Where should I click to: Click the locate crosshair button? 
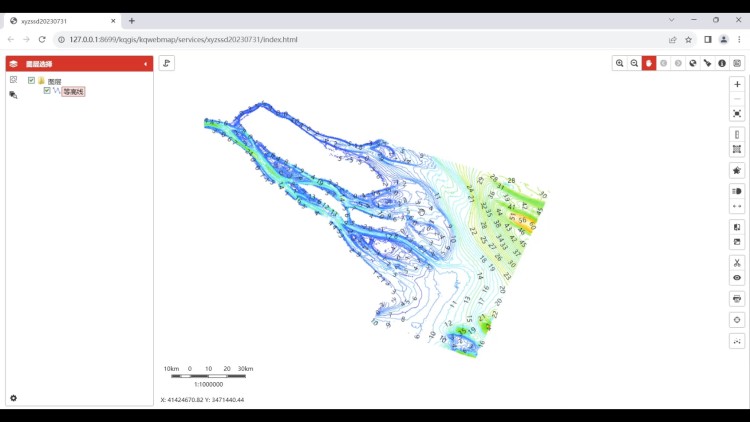[737, 320]
